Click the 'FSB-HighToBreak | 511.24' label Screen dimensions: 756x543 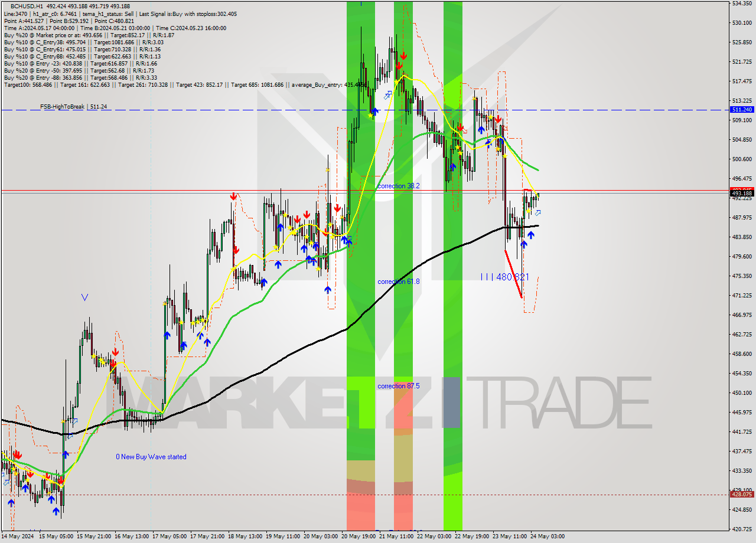click(73, 107)
